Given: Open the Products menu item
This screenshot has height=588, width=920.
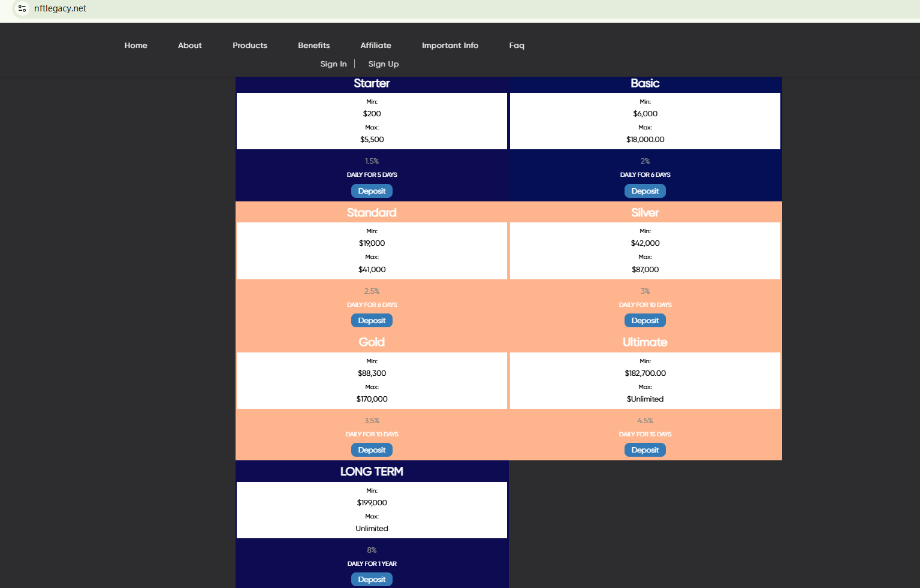Looking at the screenshot, I should pos(250,46).
